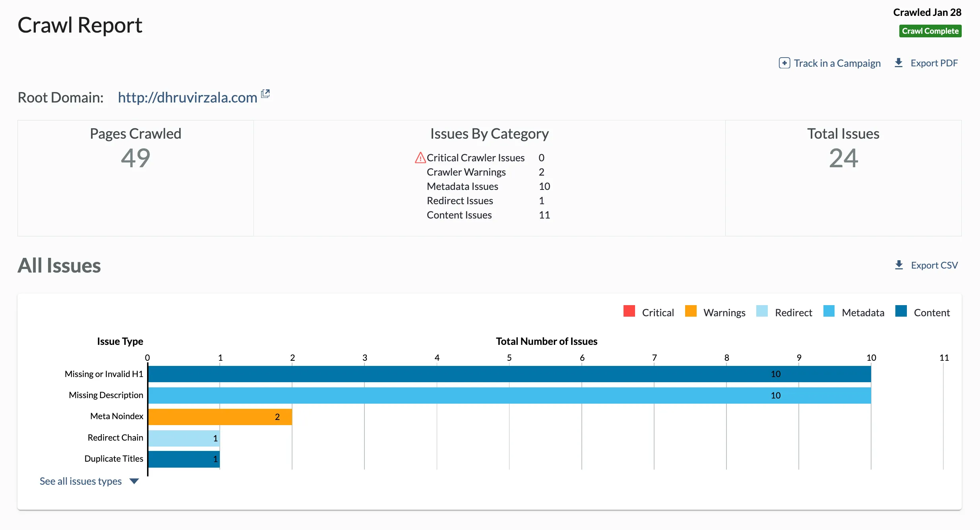Click the Missing Description axis label
Image resolution: width=980 pixels, height=530 pixels.
pyautogui.click(x=106, y=395)
